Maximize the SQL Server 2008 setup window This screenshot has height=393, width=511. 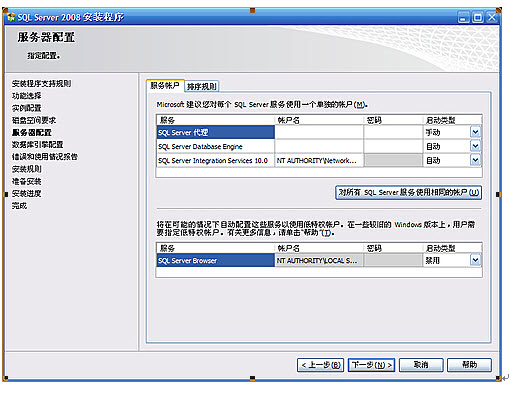(x=478, y=17)
